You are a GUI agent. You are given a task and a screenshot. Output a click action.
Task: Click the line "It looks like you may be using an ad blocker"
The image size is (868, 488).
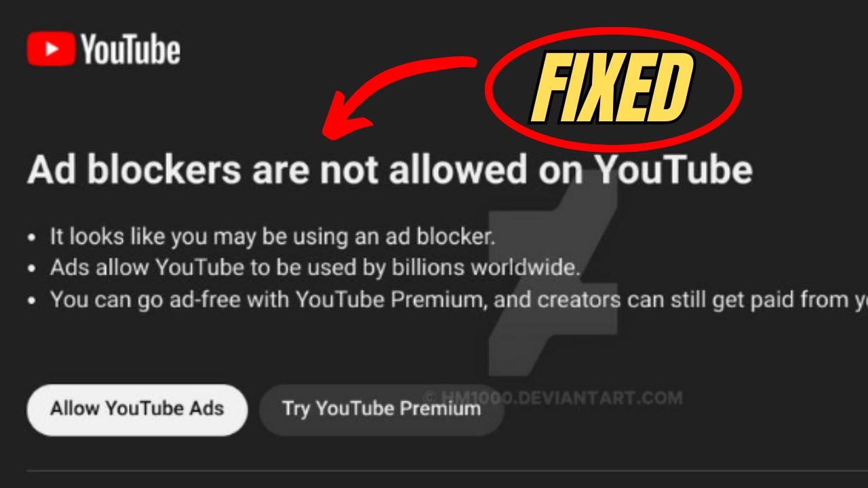(273, 237)
